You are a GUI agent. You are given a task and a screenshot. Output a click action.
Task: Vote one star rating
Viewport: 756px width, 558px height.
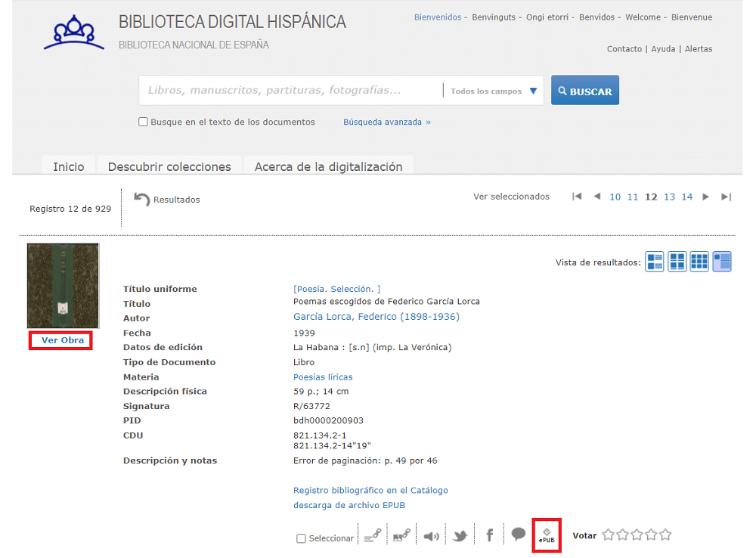[609, 535]
